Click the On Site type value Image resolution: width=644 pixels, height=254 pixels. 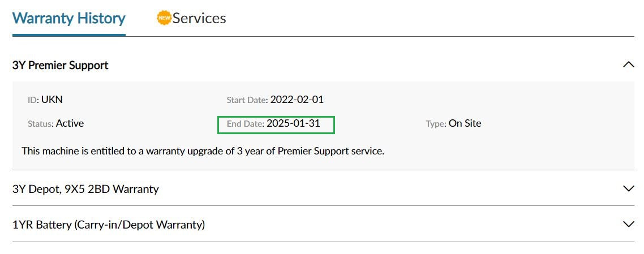[465, 123]
